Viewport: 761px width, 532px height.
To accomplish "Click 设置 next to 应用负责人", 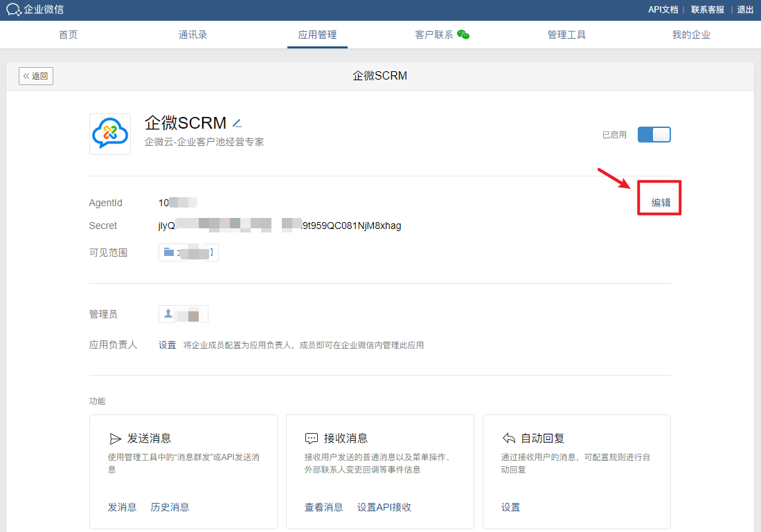I will [x=168, y=345].
